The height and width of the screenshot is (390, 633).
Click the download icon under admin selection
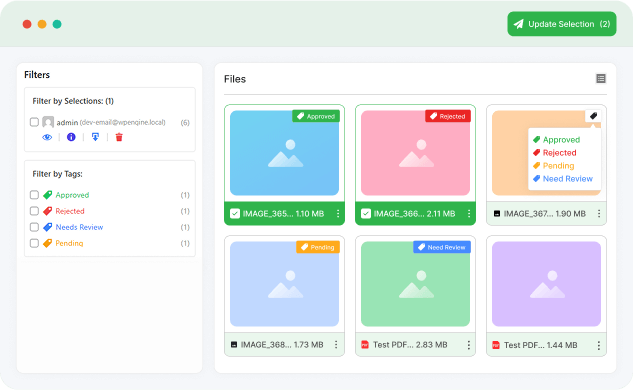(95, 137)
